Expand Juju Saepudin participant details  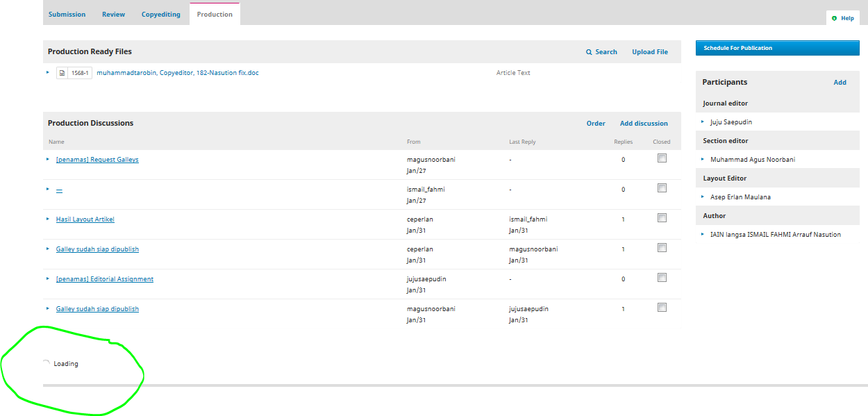703,122
